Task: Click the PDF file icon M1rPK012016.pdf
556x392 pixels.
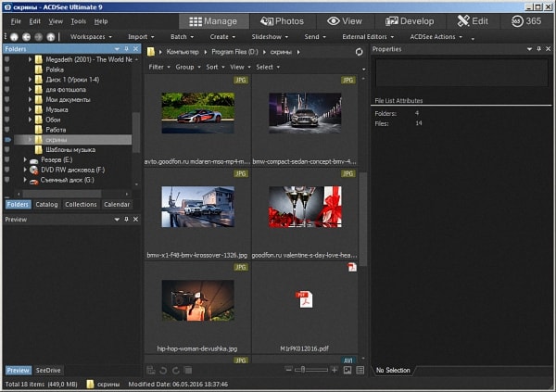Action: pyautogui.click(x=303, y=298)
